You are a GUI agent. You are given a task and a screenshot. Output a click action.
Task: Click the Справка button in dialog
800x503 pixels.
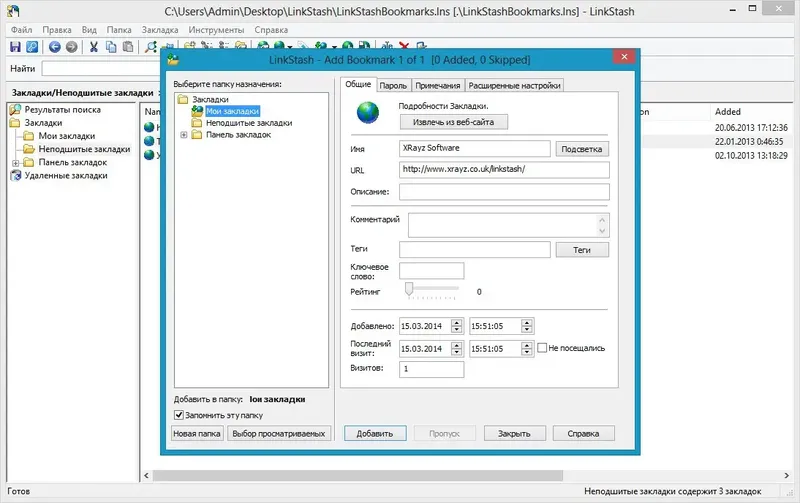coord(583,434)
